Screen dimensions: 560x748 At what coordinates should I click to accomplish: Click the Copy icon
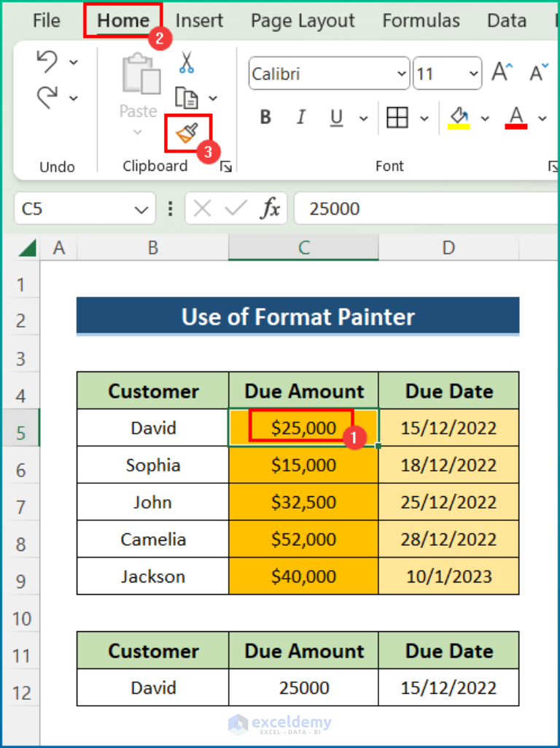tap(187, 97)
